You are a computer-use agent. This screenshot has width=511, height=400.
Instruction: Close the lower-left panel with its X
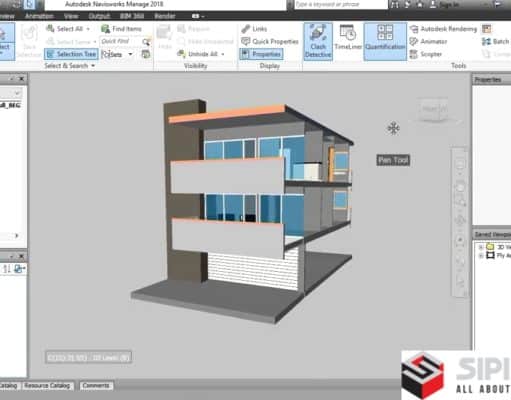(x=21, y=256)
